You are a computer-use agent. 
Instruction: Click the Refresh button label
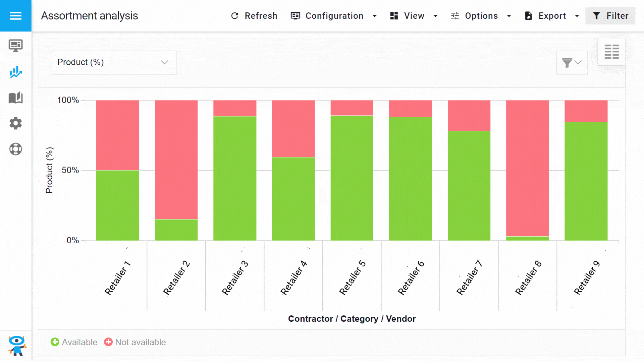coord(261,16)
